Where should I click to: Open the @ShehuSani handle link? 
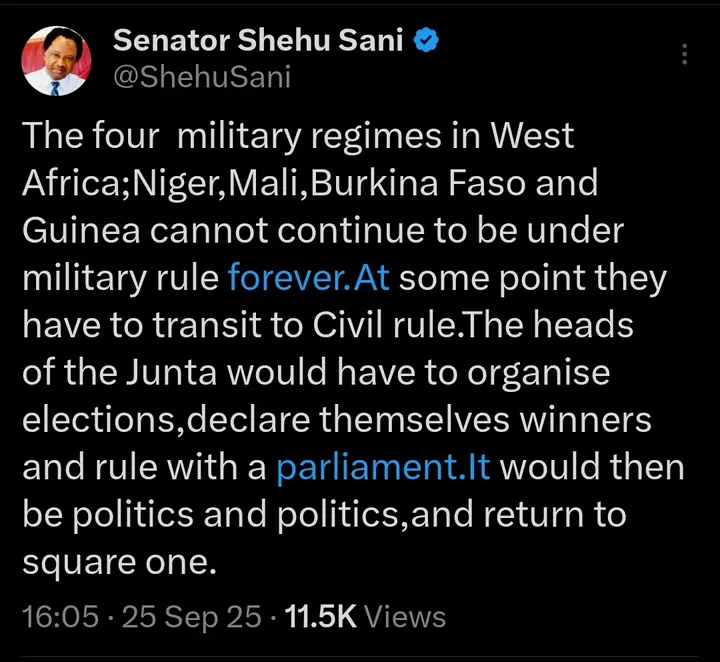[x=202, y=76]
